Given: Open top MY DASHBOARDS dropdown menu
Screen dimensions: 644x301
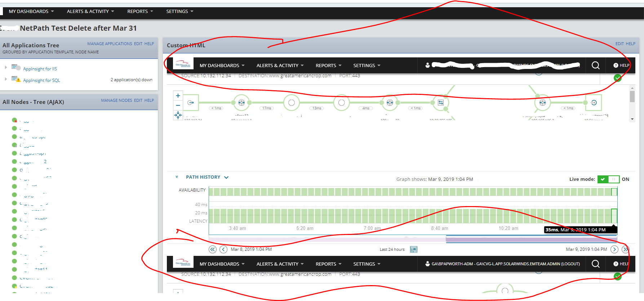Looking at the screenshot, I should point(31,11).
